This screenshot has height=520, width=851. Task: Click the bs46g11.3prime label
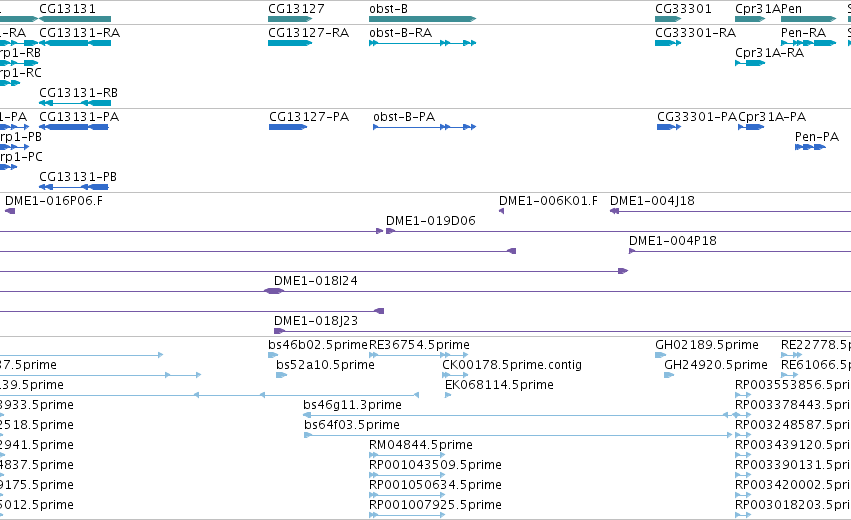pos(352,405)
